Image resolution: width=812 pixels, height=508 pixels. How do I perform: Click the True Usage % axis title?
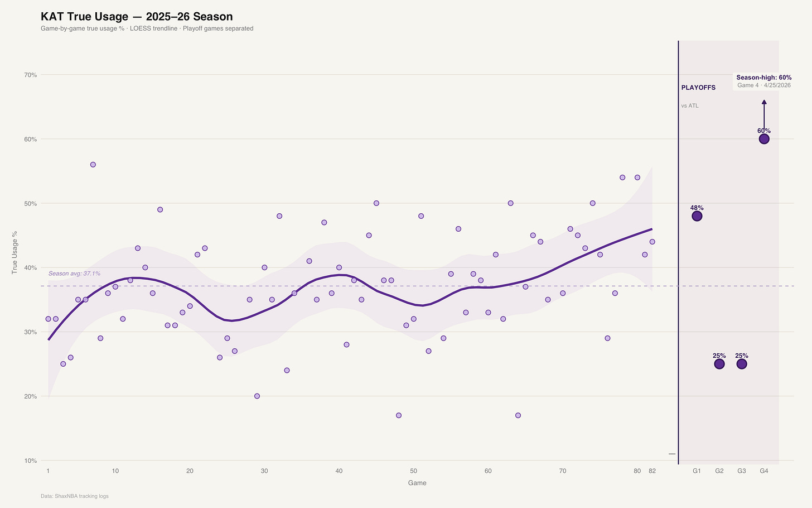click(15, 253)
